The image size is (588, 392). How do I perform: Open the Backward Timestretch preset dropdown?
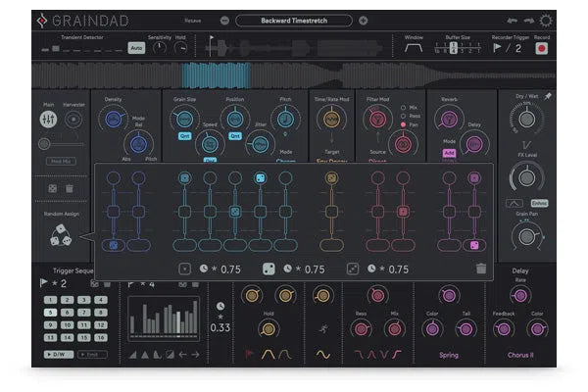pos(293,21)
